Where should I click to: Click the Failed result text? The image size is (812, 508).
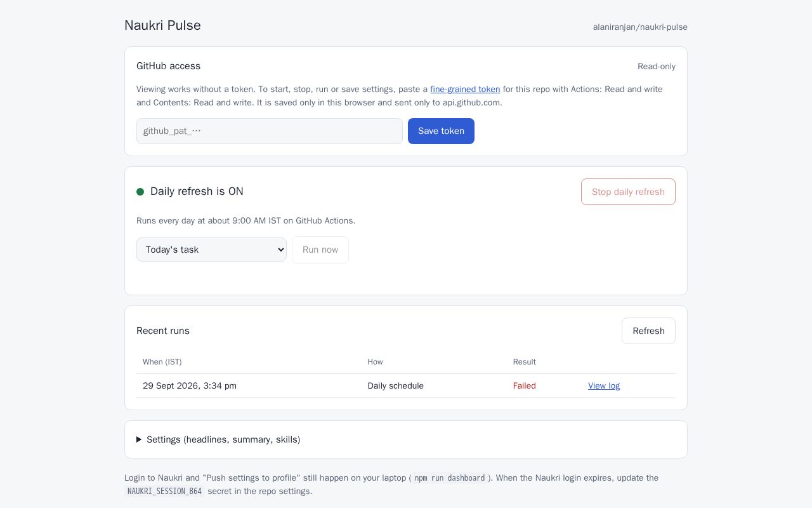click(x=525, y=385)
